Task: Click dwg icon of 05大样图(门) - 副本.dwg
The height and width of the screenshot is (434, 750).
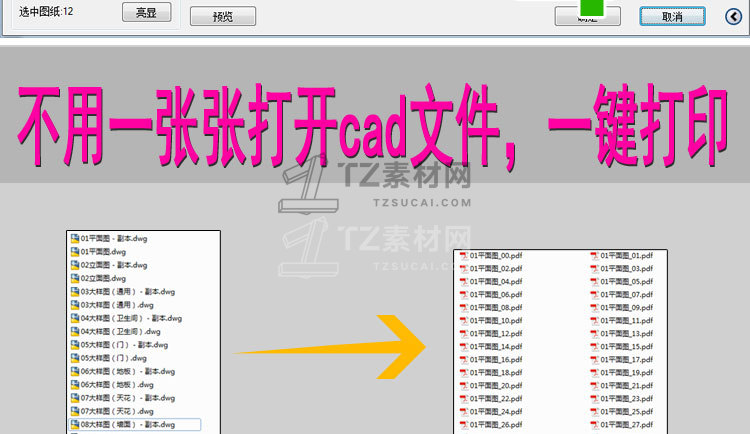Action: coord(75,345)
